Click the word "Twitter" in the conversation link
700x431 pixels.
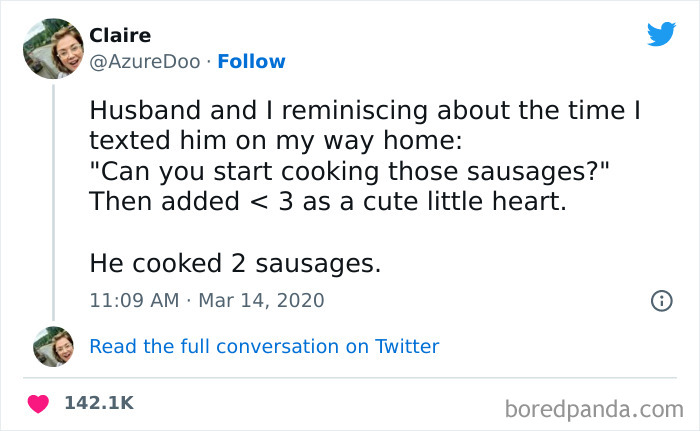pyautogui.click(x=407, y=347)
